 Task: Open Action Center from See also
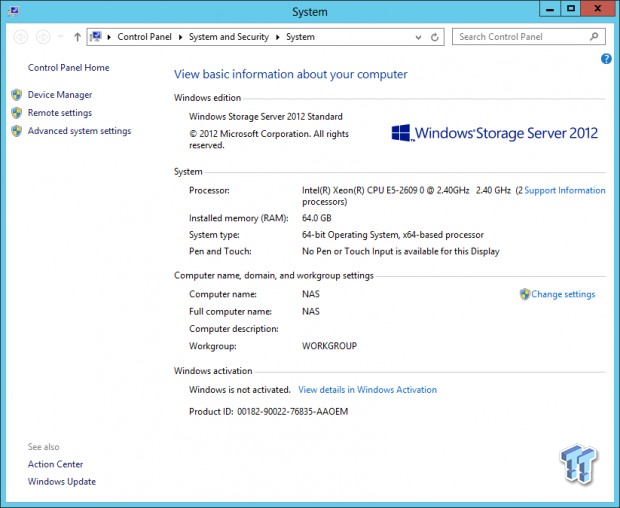(x=55, y=464)
